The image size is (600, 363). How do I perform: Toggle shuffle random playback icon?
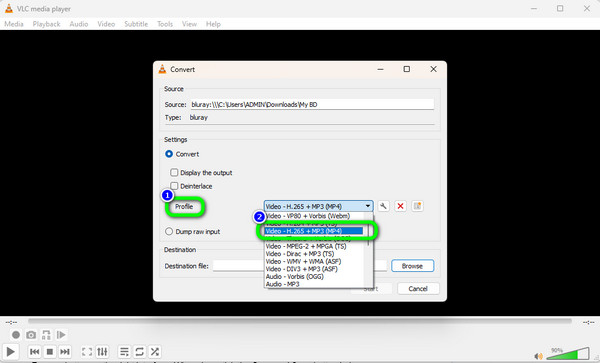155,352
